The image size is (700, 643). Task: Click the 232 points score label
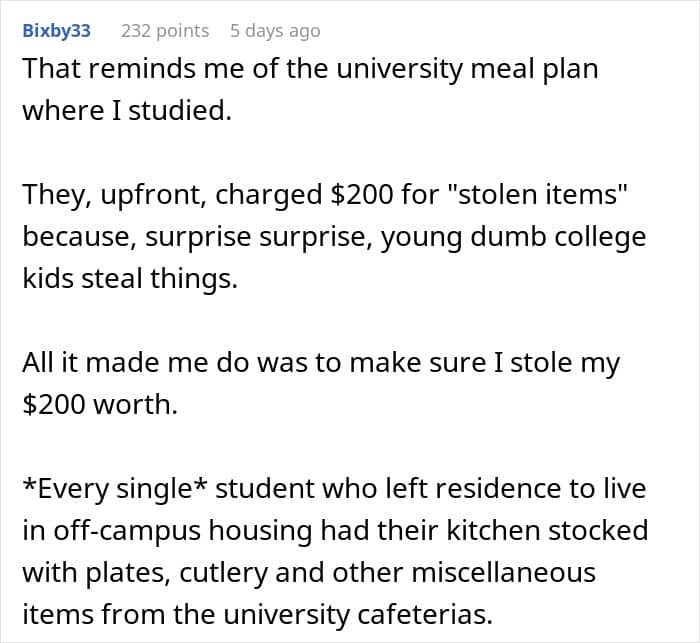(x=165, y=31)
